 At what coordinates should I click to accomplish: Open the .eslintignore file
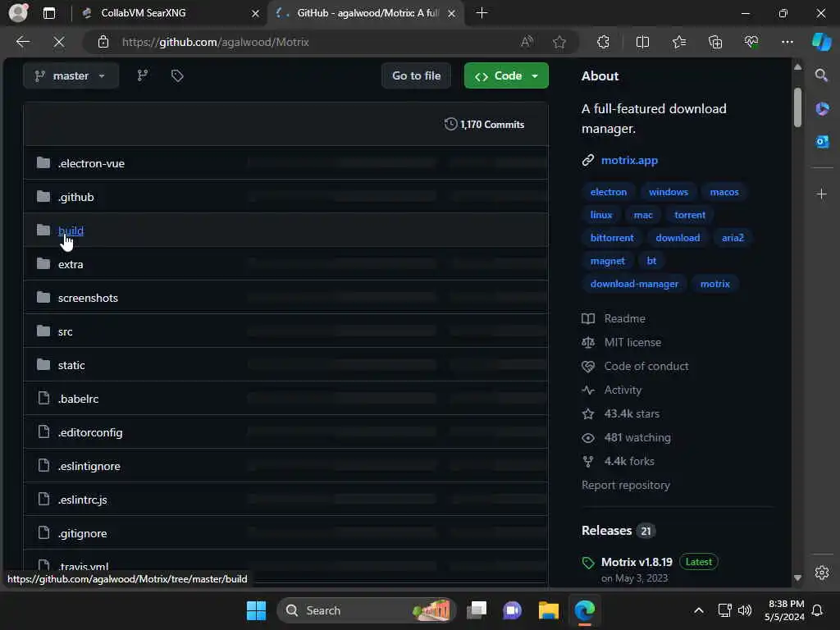click(x=89, y=466)
